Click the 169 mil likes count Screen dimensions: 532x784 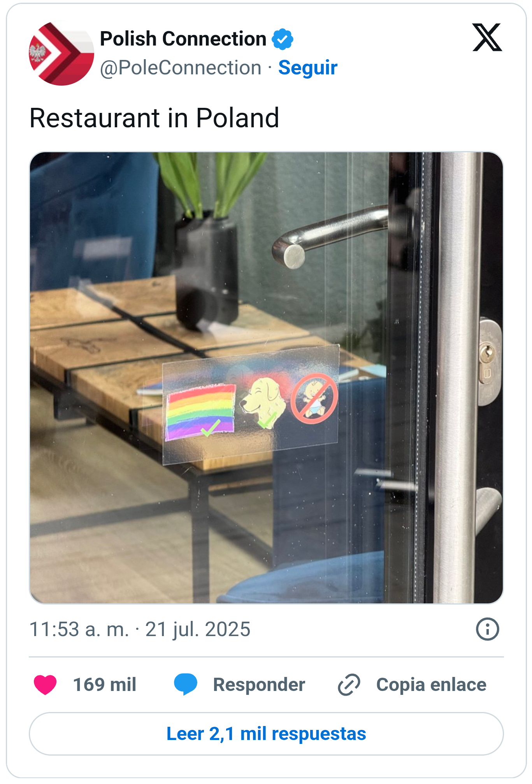pos(105,685)
